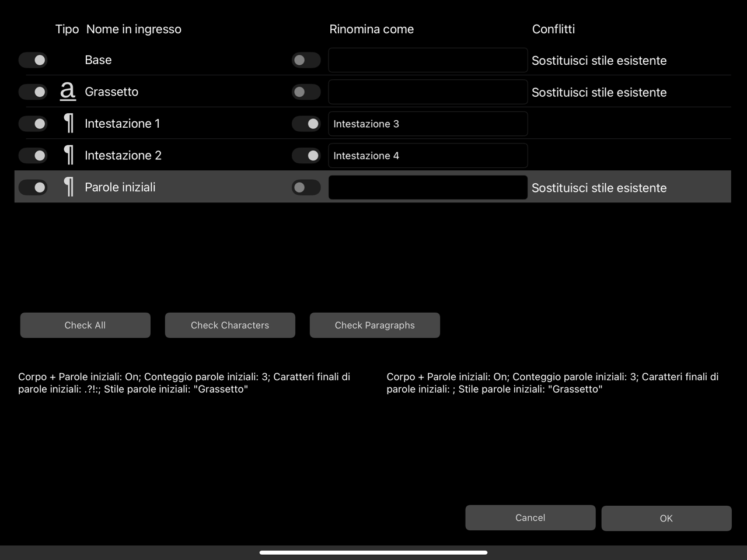Cancel the style import dialog
The width and height of the screenshot is (747, 560).
click(x=530, y=518)
